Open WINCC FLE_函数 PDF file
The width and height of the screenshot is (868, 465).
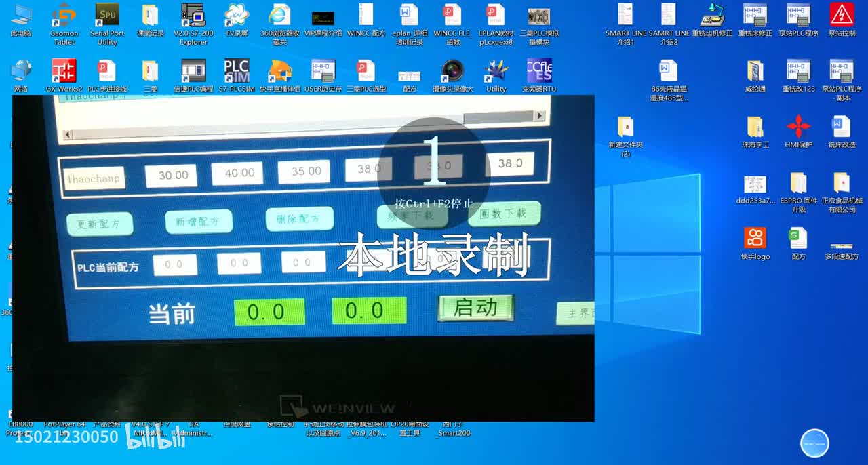coord(452,24)
